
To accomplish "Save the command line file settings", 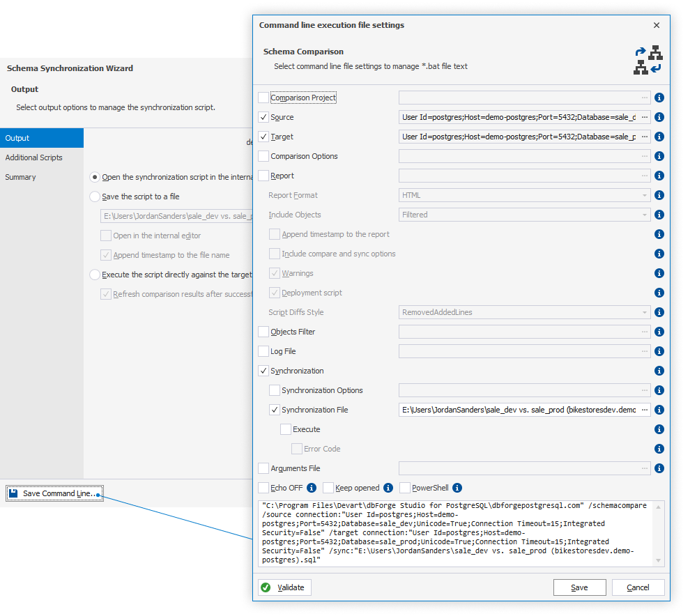I will [x=580, y=587].
